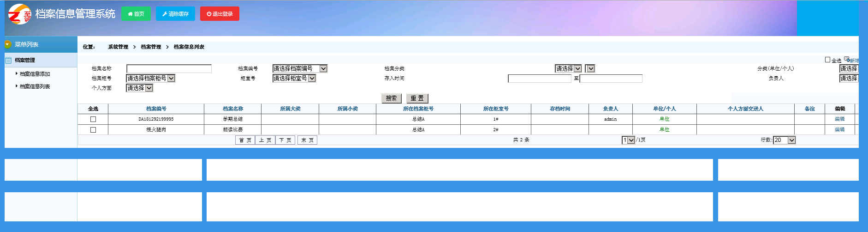Click the 单位/个人 column header

coord(665,109)
